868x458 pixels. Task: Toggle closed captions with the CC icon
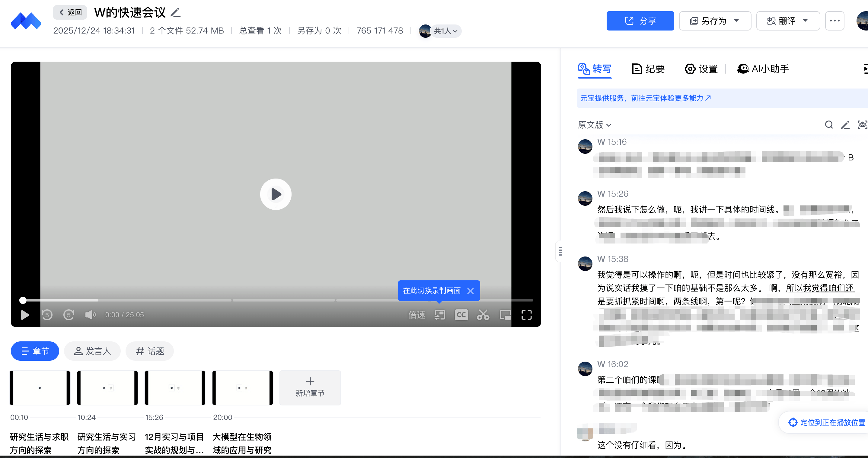(461, 315)
